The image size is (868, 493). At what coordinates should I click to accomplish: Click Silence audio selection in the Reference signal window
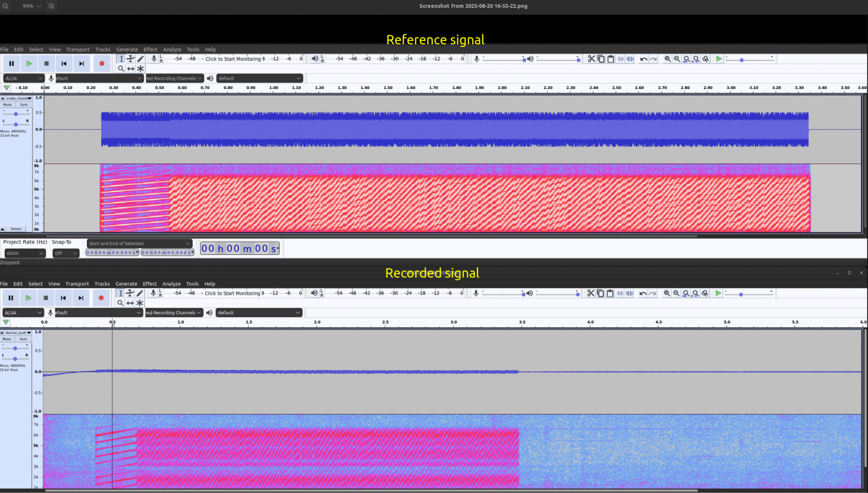click(630, 59)
